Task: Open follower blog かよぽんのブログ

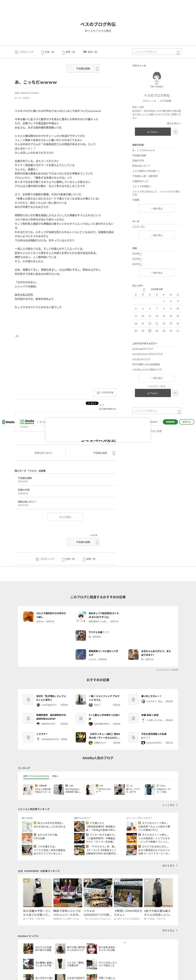Action: click(141, 359)
